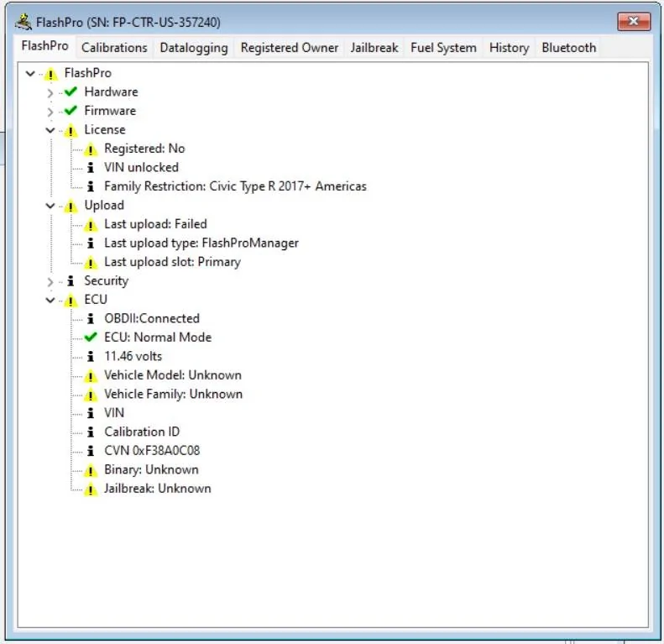The width and height of the screenshot is (664, 644).
Task: Open the Bluetooth tab
Action: pos(568,48)
